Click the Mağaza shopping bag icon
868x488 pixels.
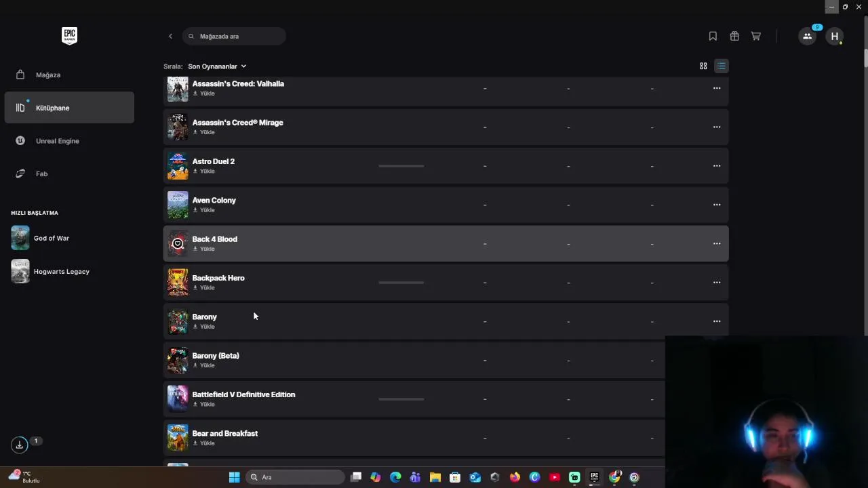20,75
